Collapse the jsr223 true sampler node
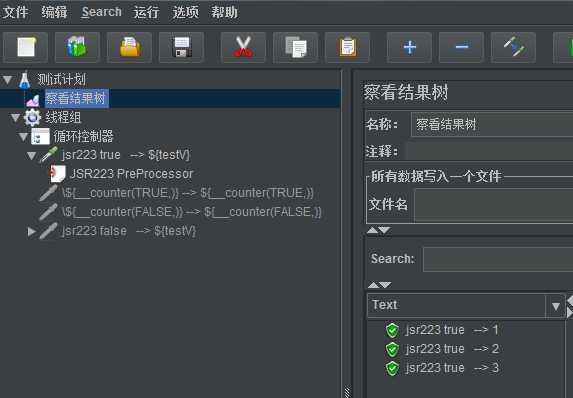This screenshot has height=398, width=573. click(x=32, y=156)
